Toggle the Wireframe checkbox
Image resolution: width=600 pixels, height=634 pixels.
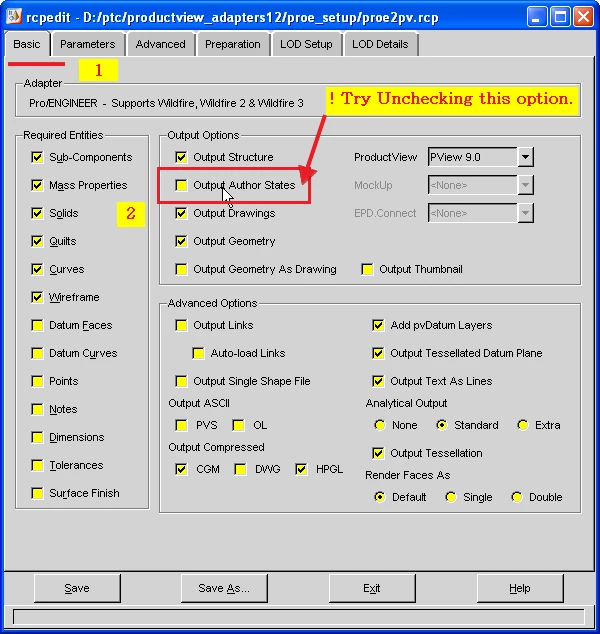37,297
